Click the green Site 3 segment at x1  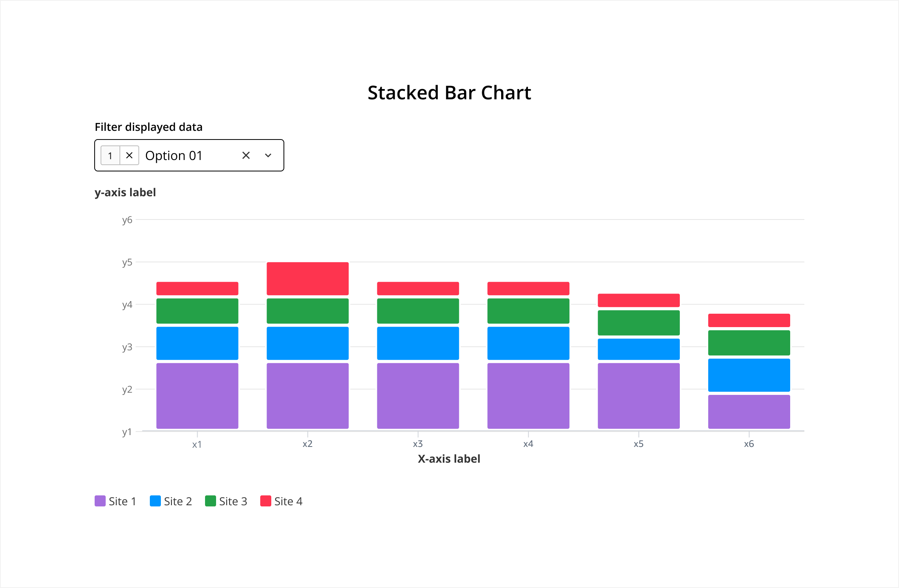[197, 311]
